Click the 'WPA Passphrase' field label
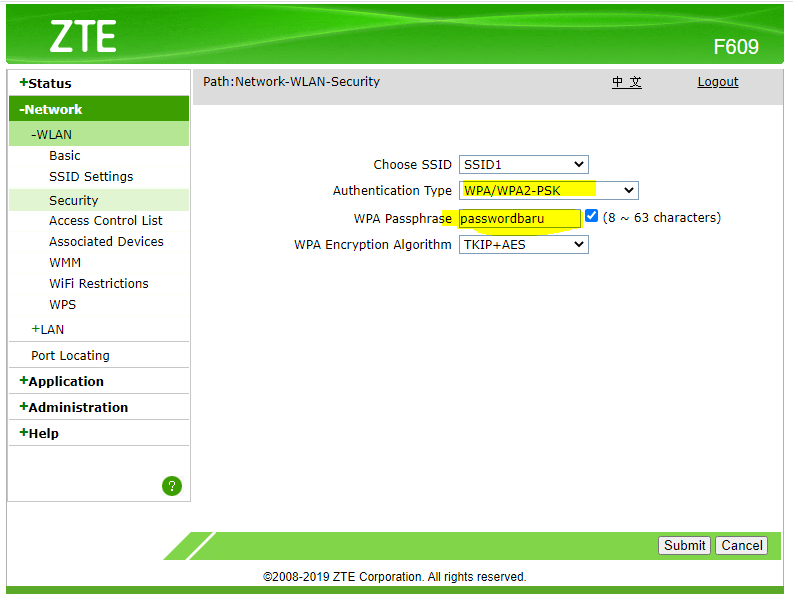Screen dimensions: 793x604 [403, 219]
